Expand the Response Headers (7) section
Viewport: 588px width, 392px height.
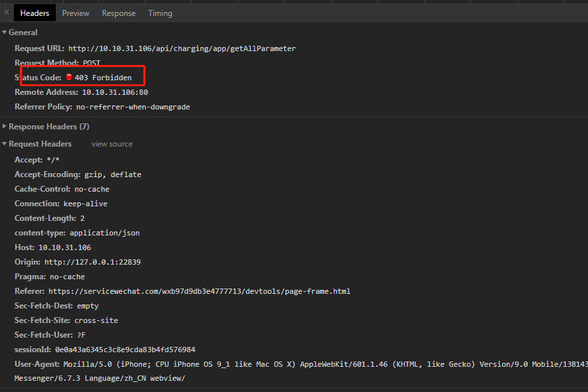(x=5, y=126)
